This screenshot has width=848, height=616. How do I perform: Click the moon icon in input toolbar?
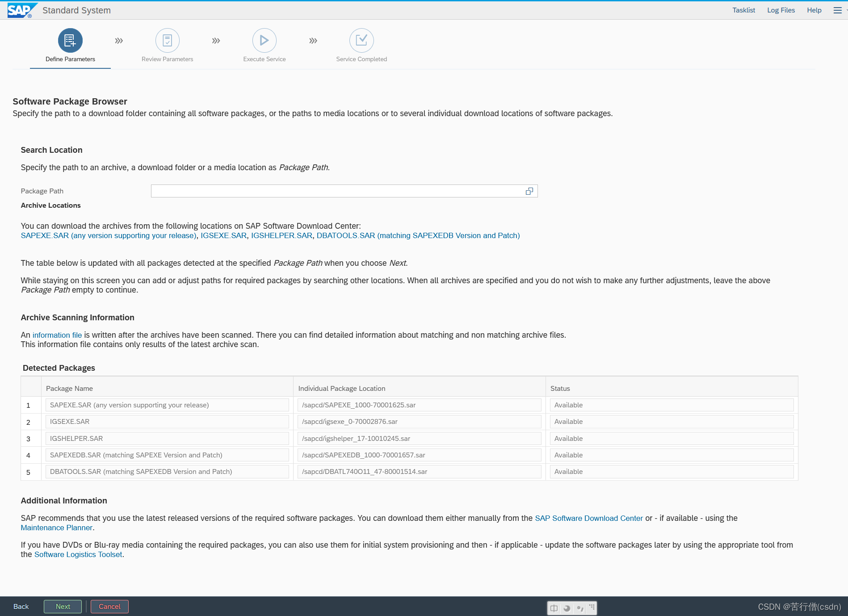[567, 608]
